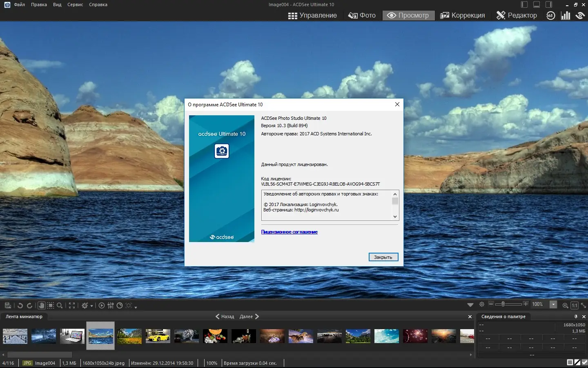This screenshot has width=588, height=368.
Task: Start the auto-advance play button
Action: click(x=102, y=305)
